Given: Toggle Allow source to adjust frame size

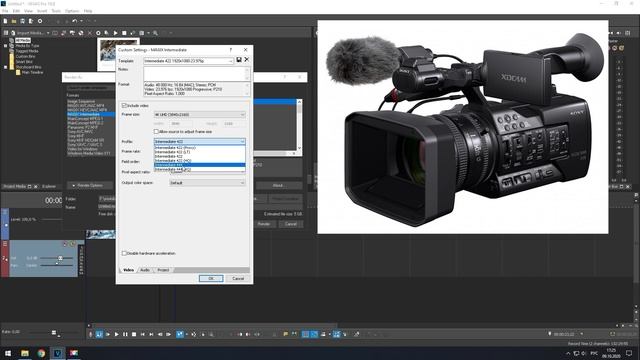Looking at the screenshot, I should click(156, 132).
